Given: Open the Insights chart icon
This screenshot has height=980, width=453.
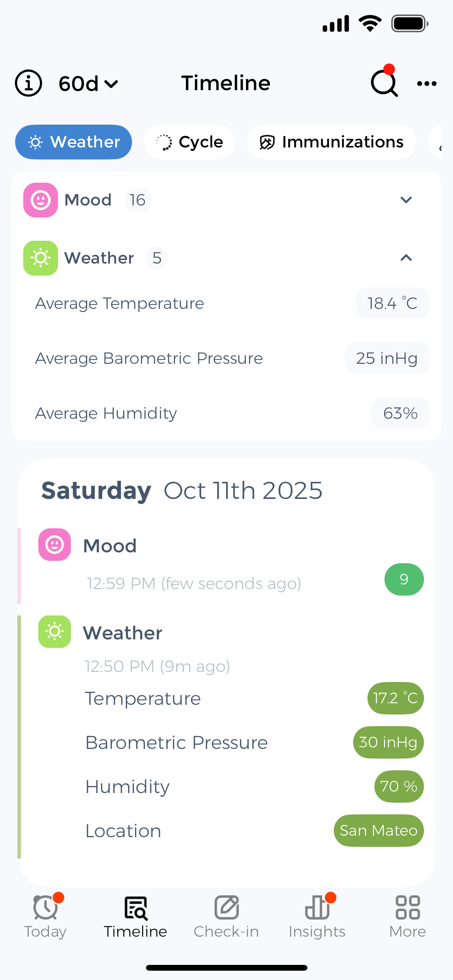Looking at the screenshot, I should [317, 908].
